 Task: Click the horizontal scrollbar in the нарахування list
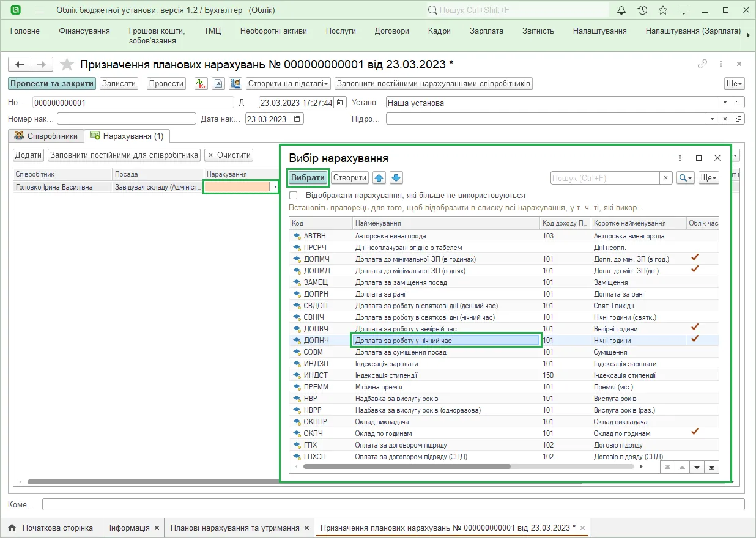pos(407,466)
